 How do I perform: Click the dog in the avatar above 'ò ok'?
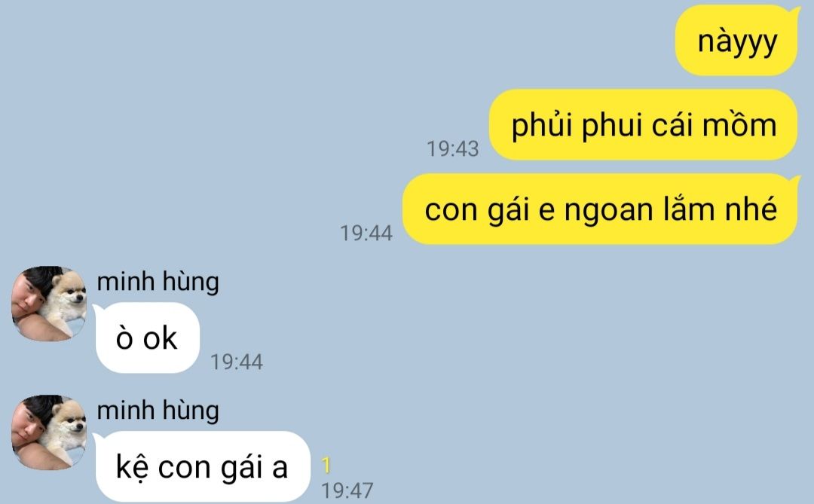pyautogui.click(x=66, y=302)
